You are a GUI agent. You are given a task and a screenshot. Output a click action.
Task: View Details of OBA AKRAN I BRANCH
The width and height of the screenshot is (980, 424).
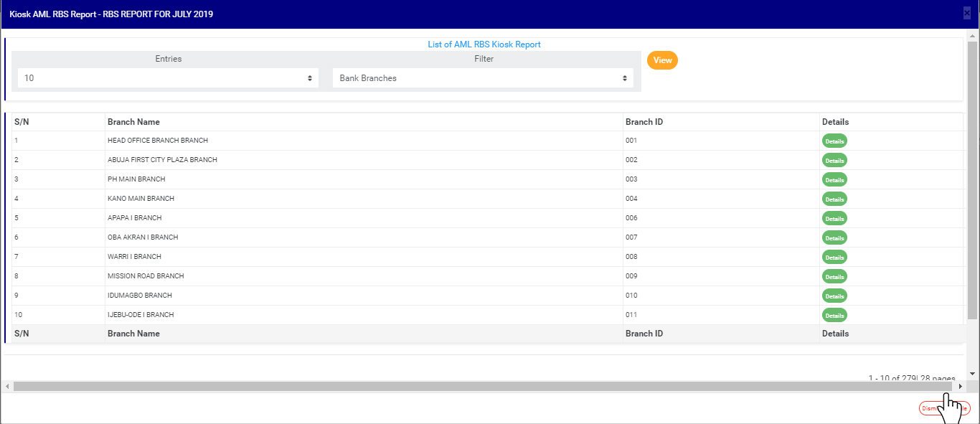834,238
